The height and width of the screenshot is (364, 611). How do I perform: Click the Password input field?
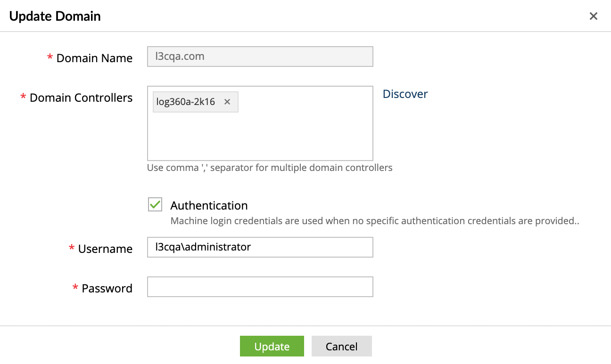tap(260, 287)
